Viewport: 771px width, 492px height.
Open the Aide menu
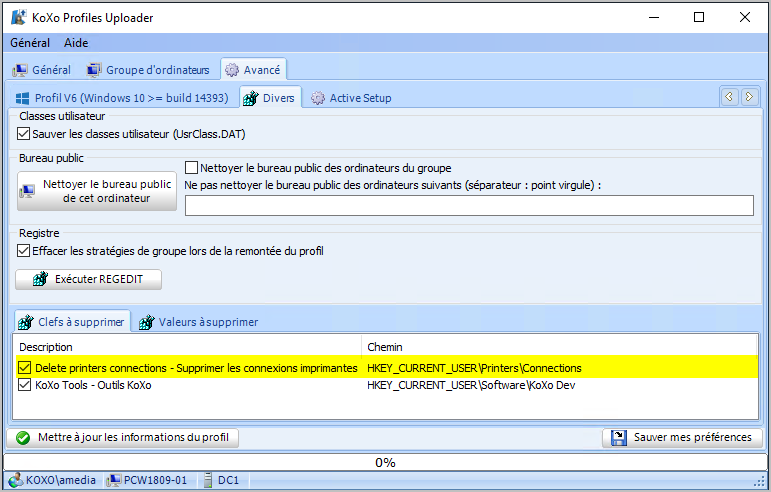click(x=76, y=43)
